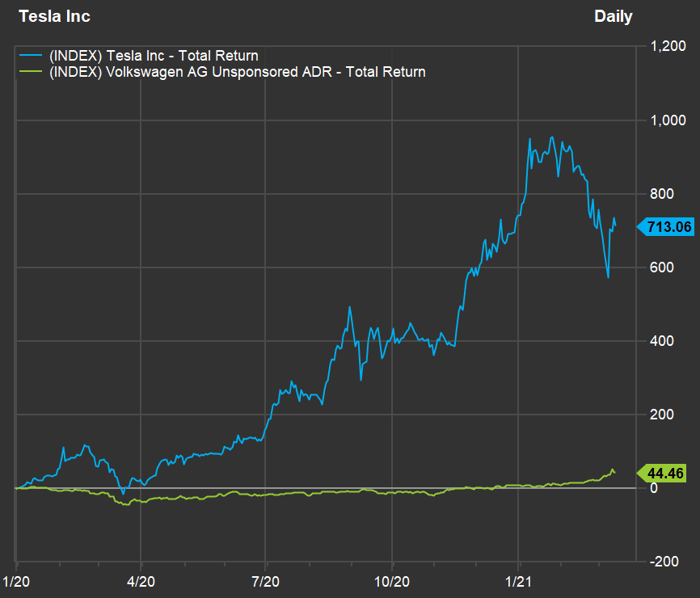Viewport: 700px width, 598px height.
Task: Click the 800 y-axis label
Action: click(663, 194)
